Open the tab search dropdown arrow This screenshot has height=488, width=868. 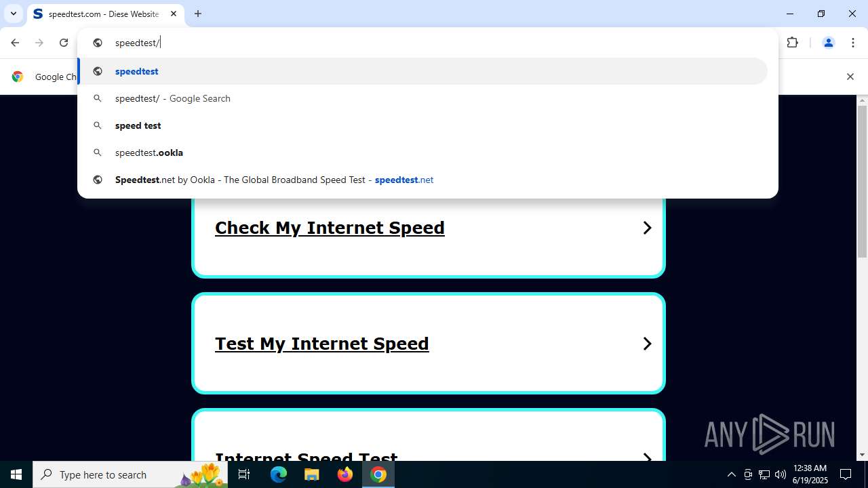[13, 14]
